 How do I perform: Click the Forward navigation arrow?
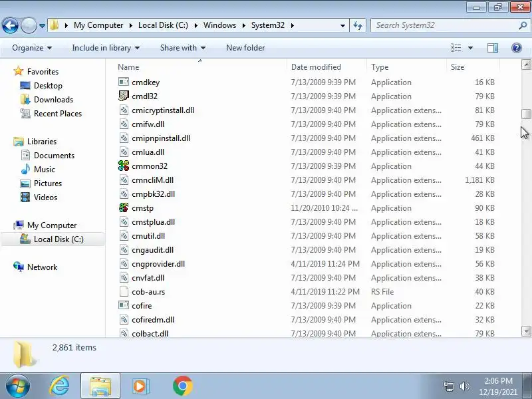pyautogui.click(x=29, y=25)
